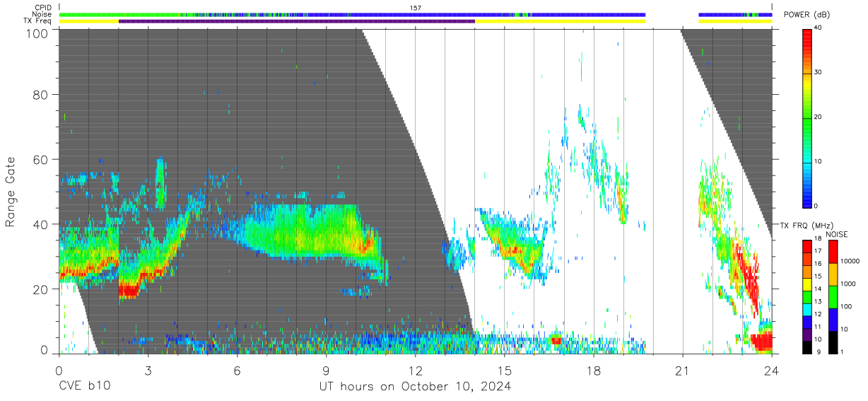Image resolution: width=868 pixels, height=401 pixels.
Task: Click '17' on the TX FRQ scale
Action: pyautogui.click(x=819, y=251)
